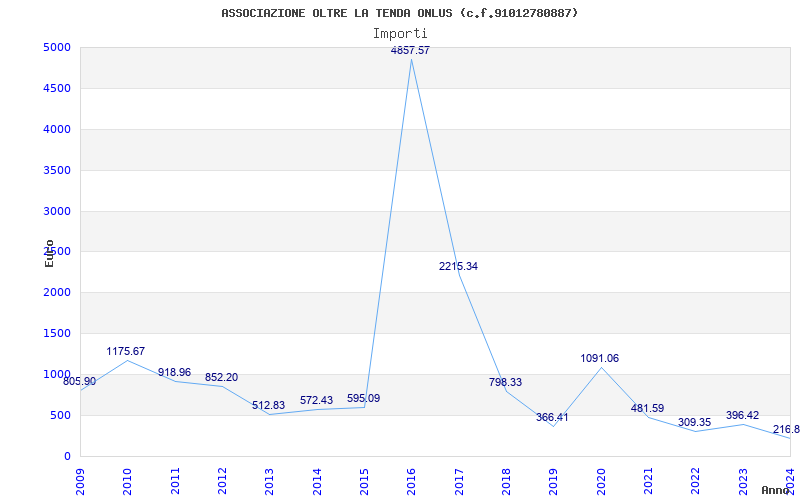Click the x-axis year 2020

click(x=601, y=482)
